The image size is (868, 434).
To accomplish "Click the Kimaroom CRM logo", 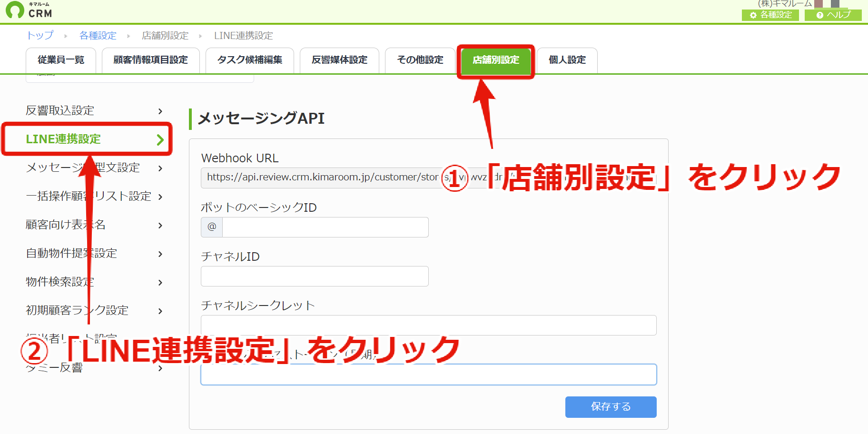I will pyautogui.click(x=29, y=10).
